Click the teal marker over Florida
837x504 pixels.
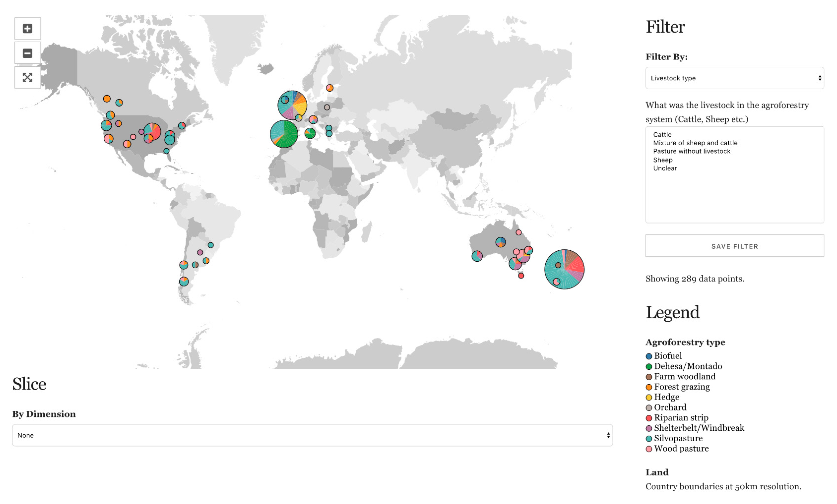166,151
